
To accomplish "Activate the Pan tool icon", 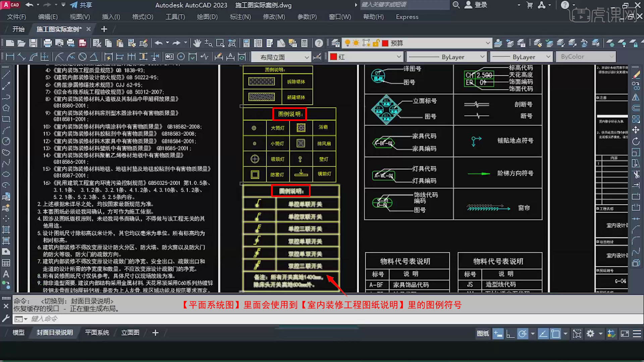I will [198, 43].
